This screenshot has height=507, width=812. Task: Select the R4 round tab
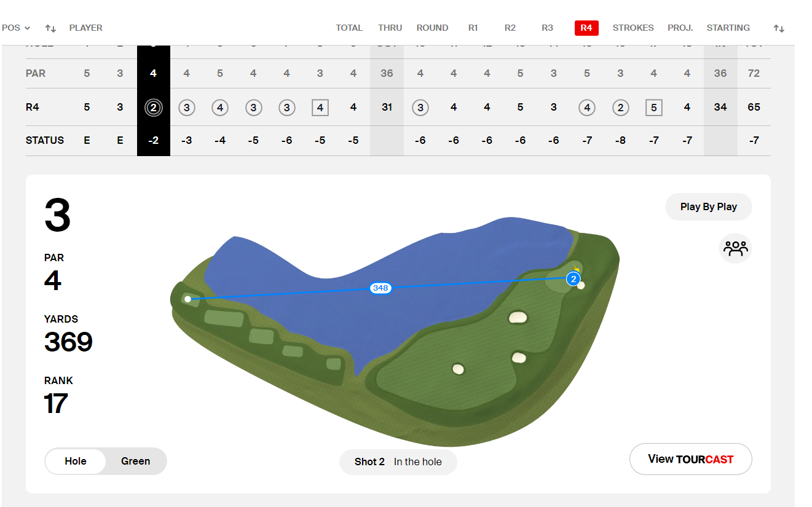[x=586, y=28]
